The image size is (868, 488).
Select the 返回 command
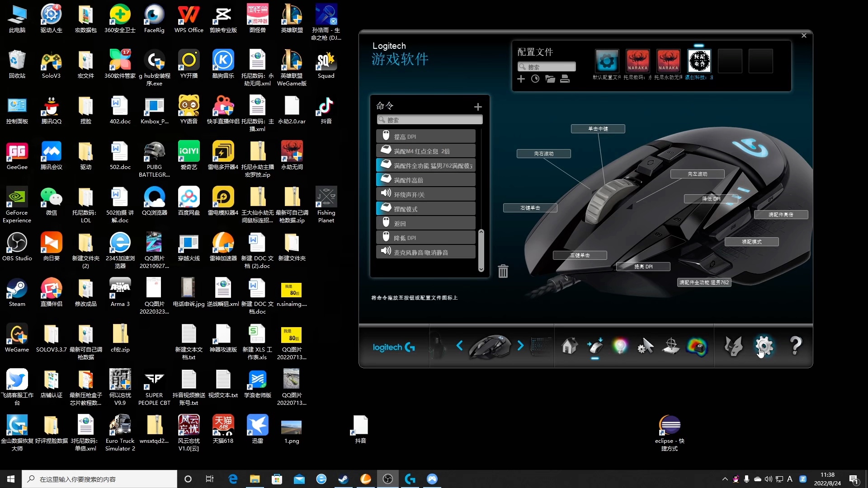pyautogui.click(x=426, y=223)
